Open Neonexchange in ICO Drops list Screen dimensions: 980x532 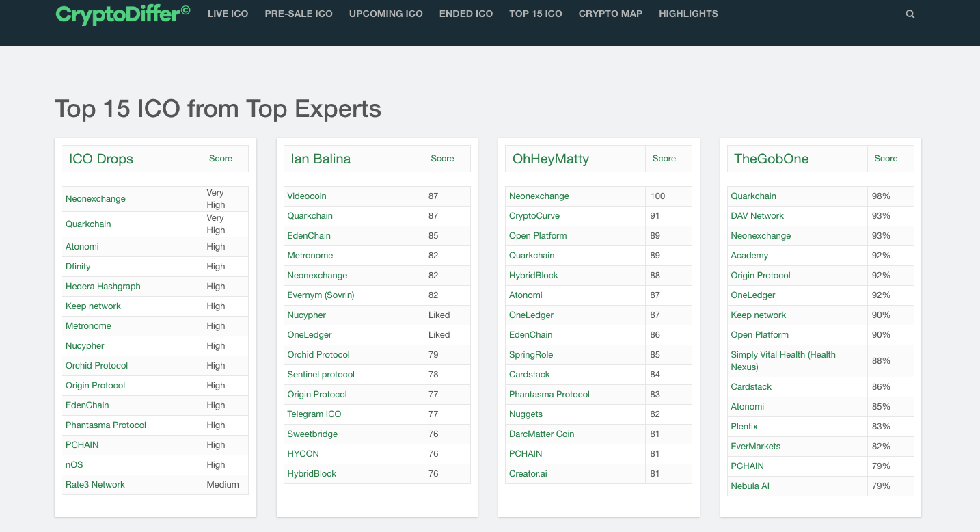[x=96, y=199]
